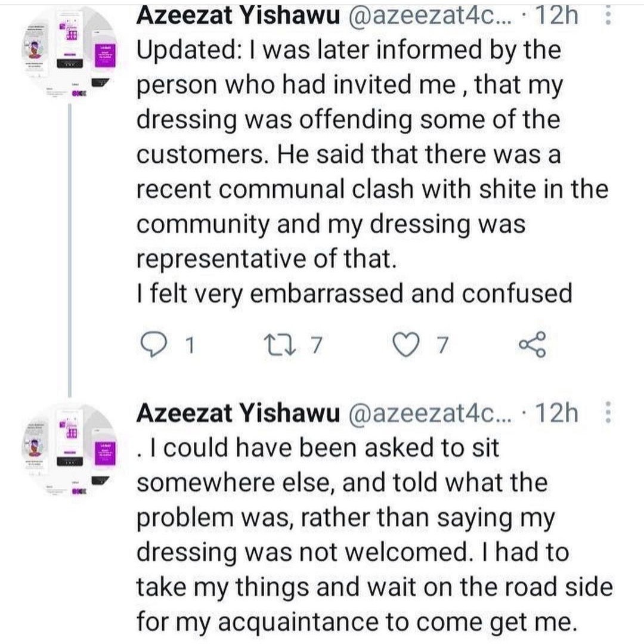Open the 12h timestamp on second tweet
Viewport: 644px width, 644px height.
[x=557, y=413]
